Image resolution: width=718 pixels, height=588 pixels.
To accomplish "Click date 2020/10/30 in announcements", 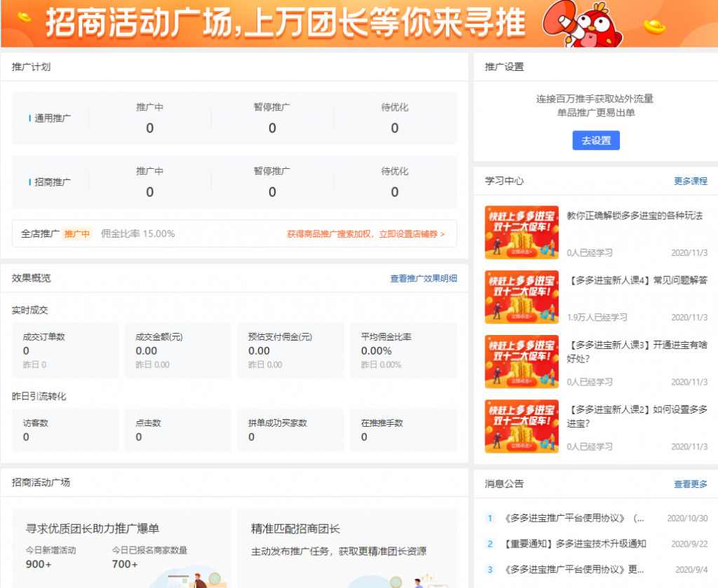I will pyautogui.click(x=687, y=519).
